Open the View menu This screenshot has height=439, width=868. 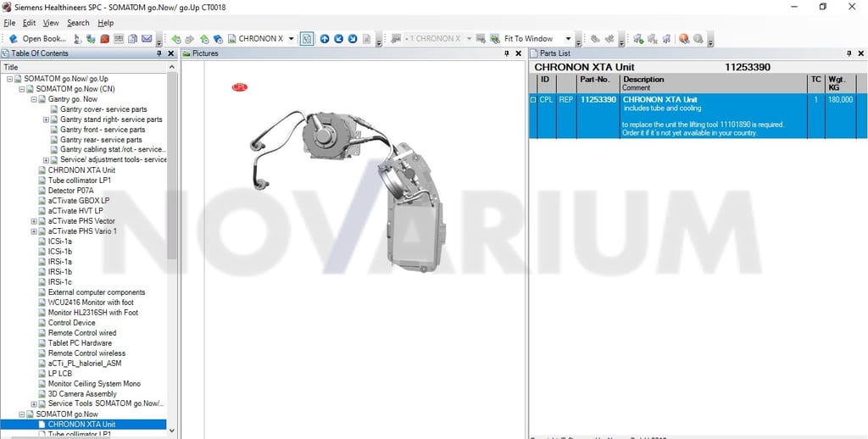pos(51,23)
